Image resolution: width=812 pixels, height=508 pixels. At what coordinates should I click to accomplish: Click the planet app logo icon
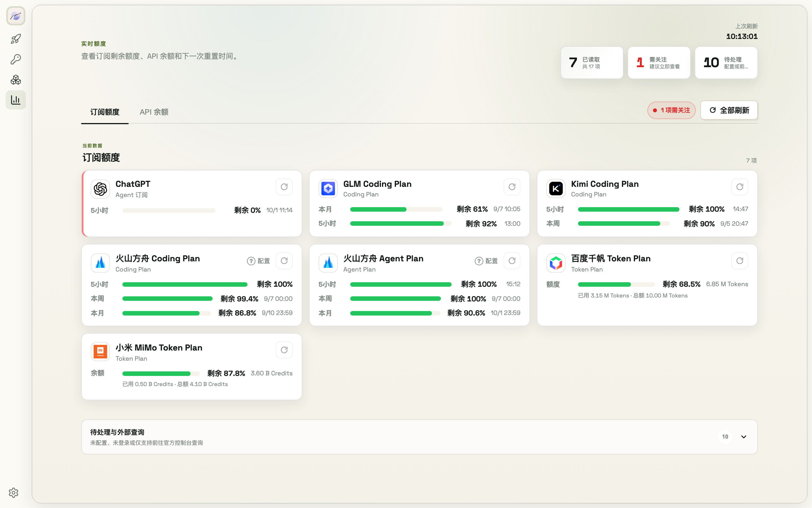point(16,16)
